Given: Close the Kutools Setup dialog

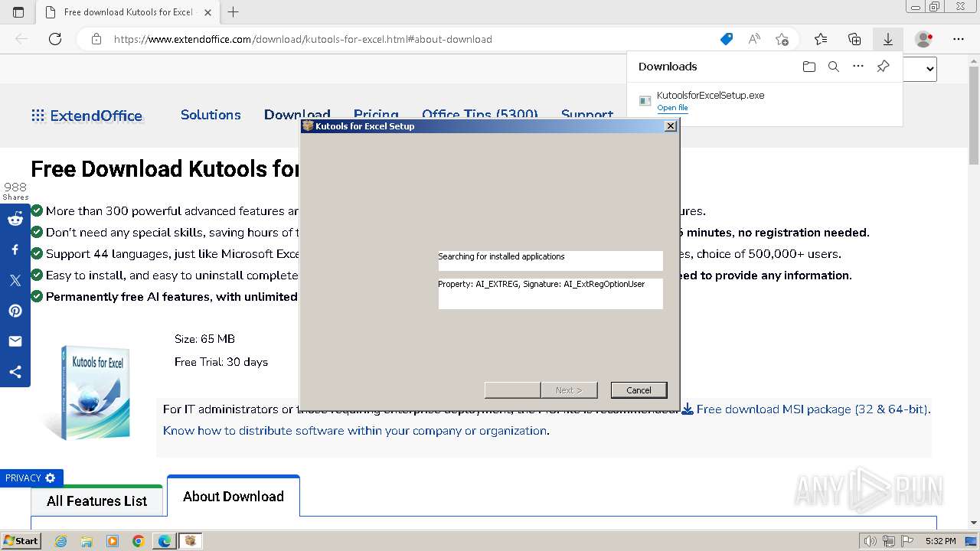Looking at the screenshot, I should pyautogui.click(x=671, y=126).
